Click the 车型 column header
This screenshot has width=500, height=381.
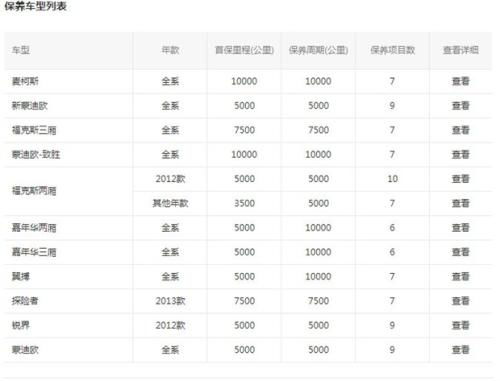pyautogui.click(x=21, y=50)
